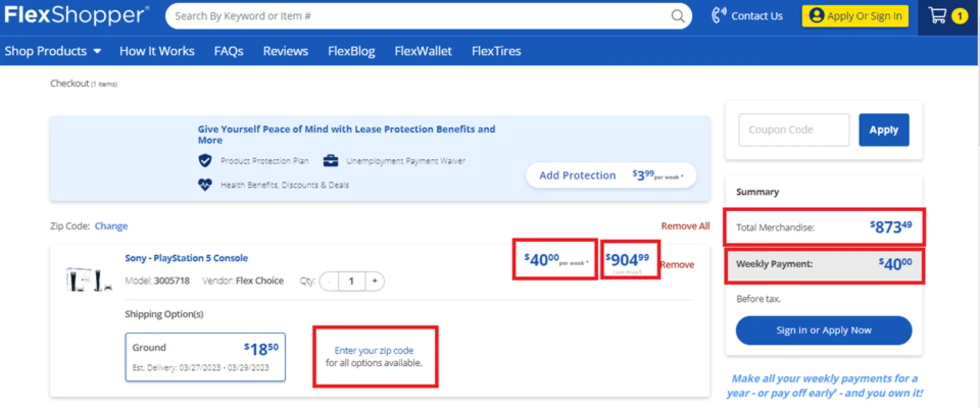Screen dimensions: 980x408
Task: Click Add Protection button
Action: [611, 175]
